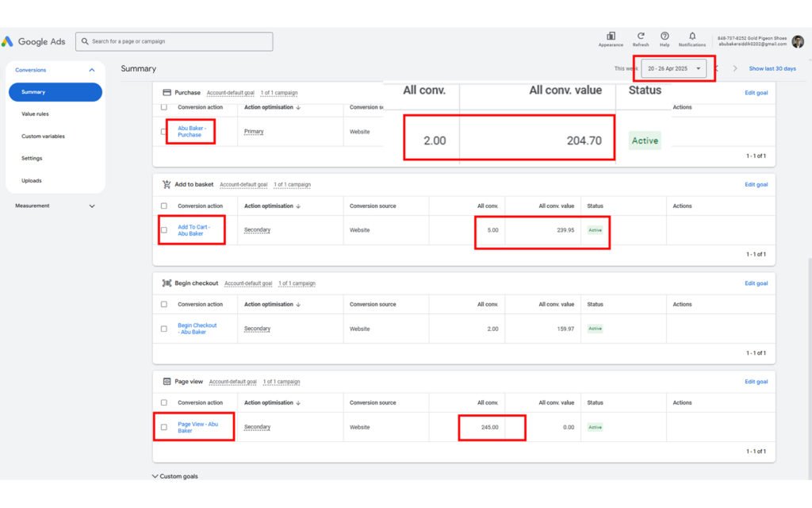Open the Add To Cart - Abu Baker action
Viewport: 812px width, 508px height.
pyautogui.click(x=193, y=230)
